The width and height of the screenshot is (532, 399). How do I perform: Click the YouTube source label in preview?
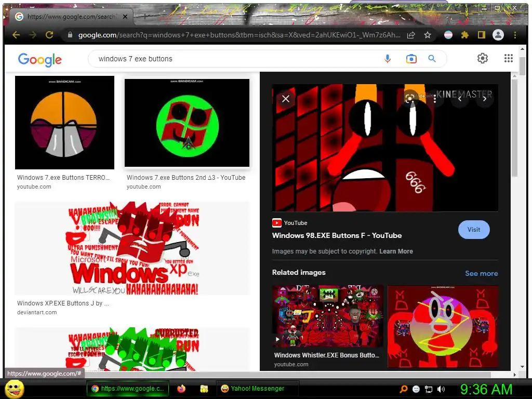pyautogui.click(x=290, y=223)
